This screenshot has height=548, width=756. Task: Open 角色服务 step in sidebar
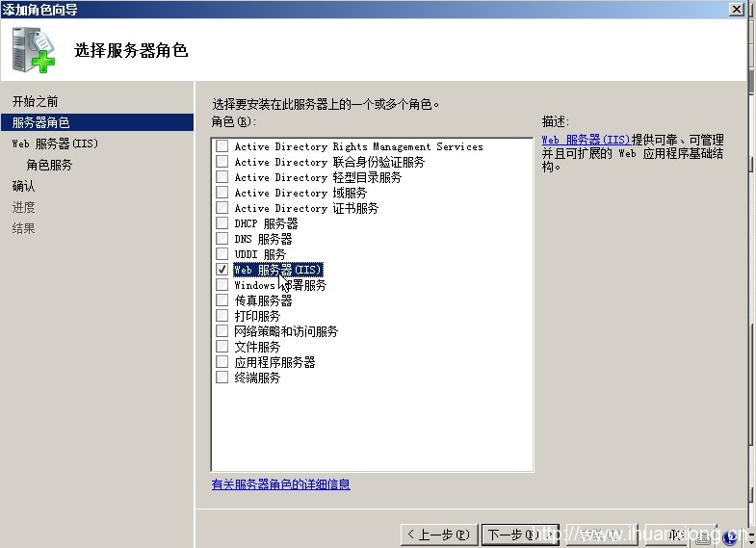coord(49,165)
